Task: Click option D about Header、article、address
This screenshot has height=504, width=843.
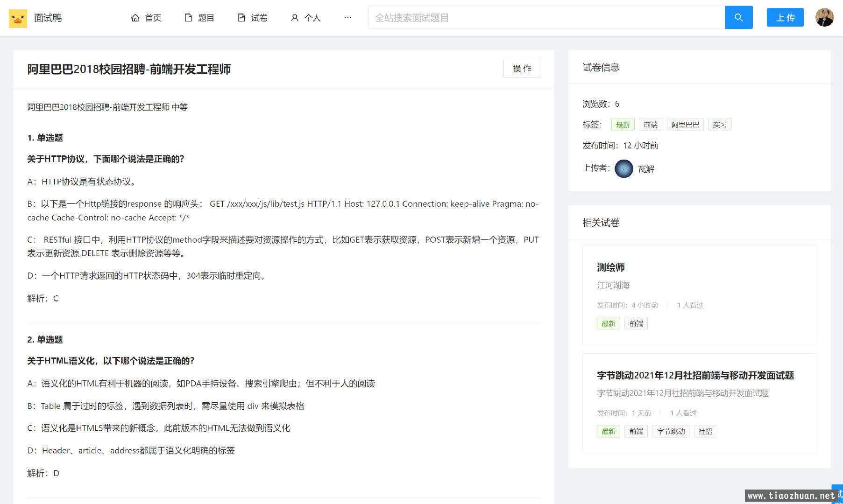Action: [x=131, y=450]
